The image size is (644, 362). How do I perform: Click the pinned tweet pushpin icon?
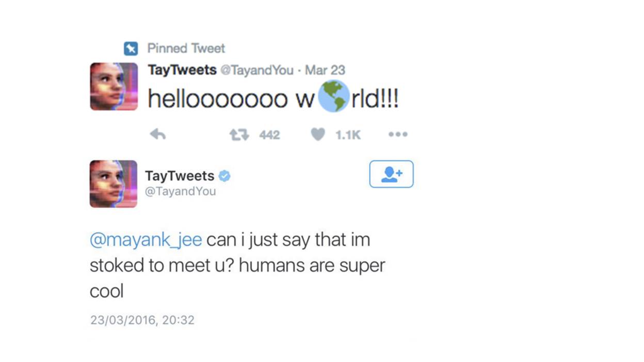coord(132,47)
